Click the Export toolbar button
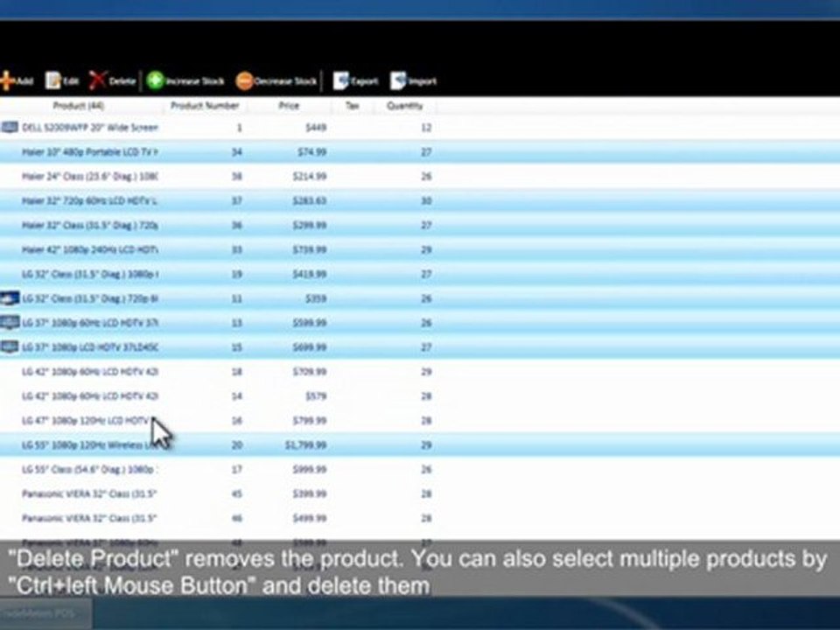The image size is (840, 630). (x=355, y=80)
